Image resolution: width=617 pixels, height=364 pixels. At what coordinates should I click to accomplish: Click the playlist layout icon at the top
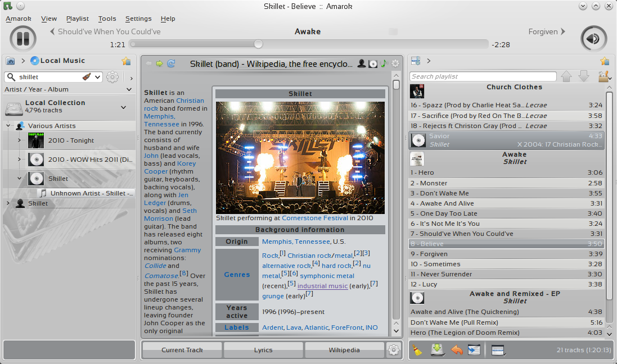[x=416, y=61]
